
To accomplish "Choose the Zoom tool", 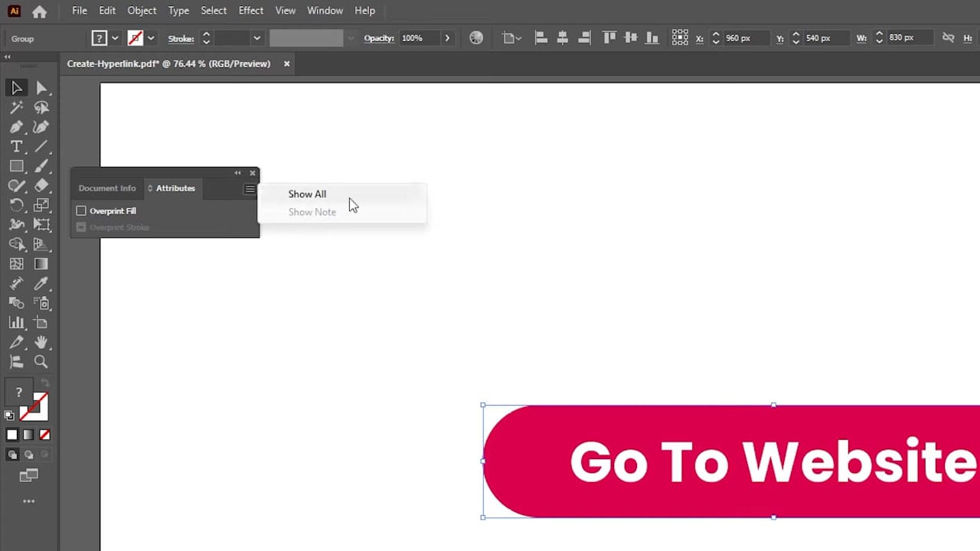I will [41, 361].
